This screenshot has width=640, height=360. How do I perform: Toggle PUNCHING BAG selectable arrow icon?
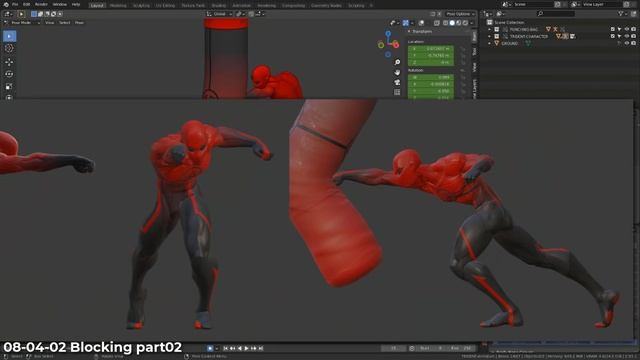[620, 29]
